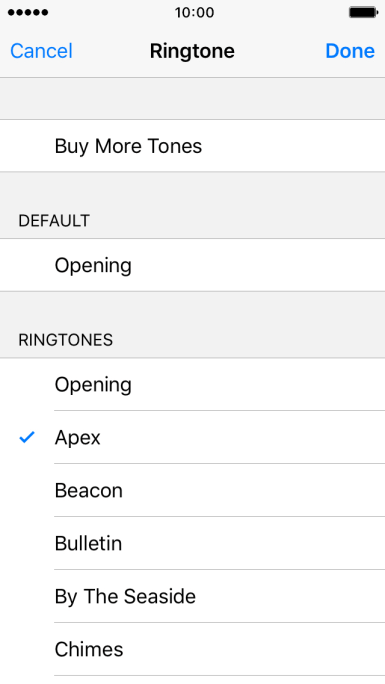Tap the DEFAULT section header
Viewport: 385px width, 684px height.
[54, 221]
